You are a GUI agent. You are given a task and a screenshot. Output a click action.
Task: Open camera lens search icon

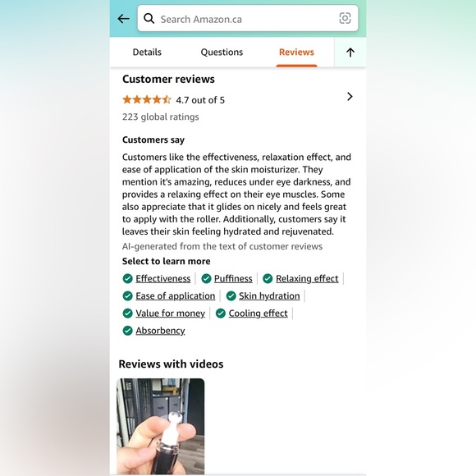345,18
